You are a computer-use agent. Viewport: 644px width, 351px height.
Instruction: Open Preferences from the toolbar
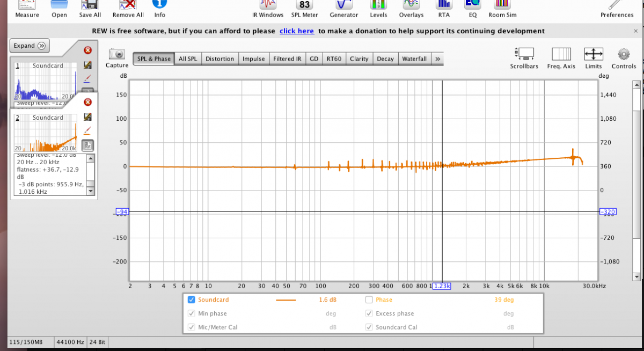(617, 5)
